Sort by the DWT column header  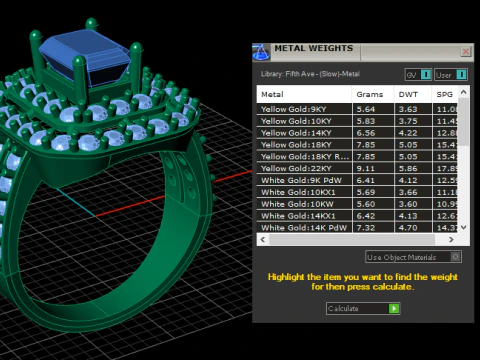[x=413, y=94]
